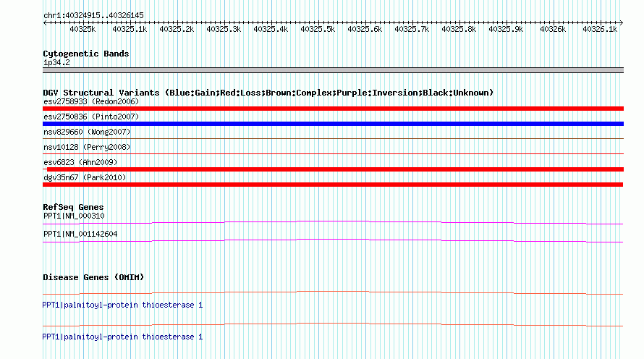Click the Disease Genes (OMIM) track heading

pyautogui.click(x=93, y=278)
